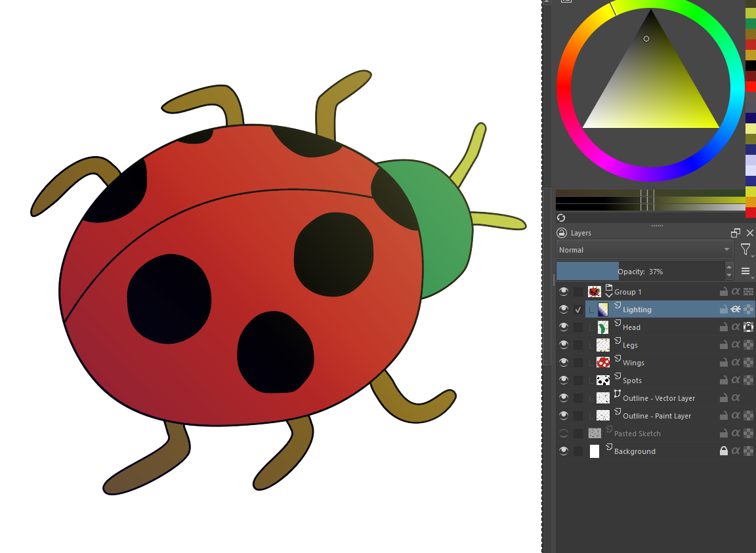The height and width of the screenshot is (553, 756).
Task: Toggle lock icon on the Background layer
Action: point(723,451)
